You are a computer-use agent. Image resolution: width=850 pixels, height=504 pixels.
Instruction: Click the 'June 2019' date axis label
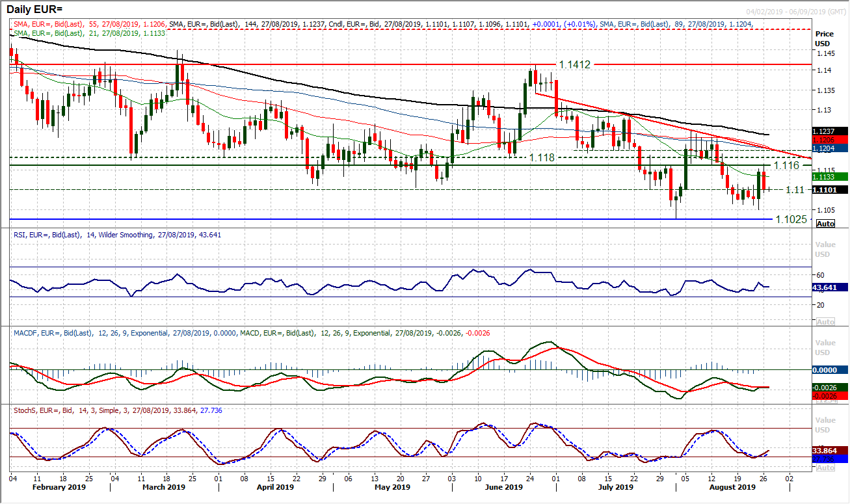coord(503,486)
